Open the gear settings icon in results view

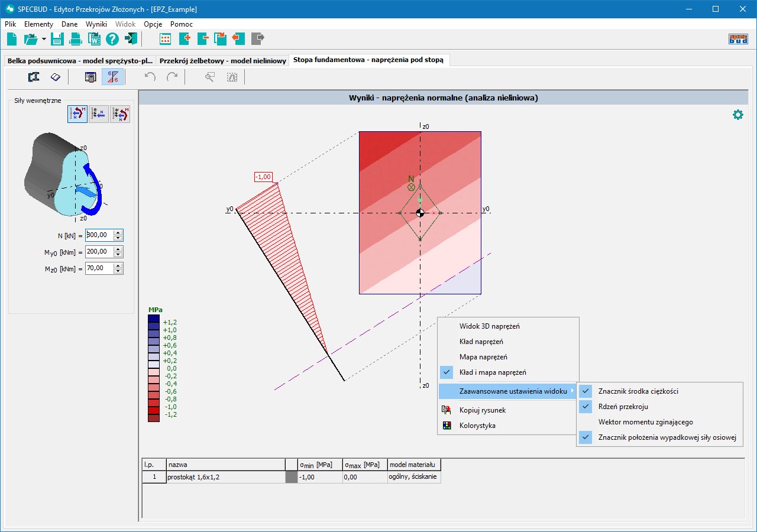coord(737,115)
